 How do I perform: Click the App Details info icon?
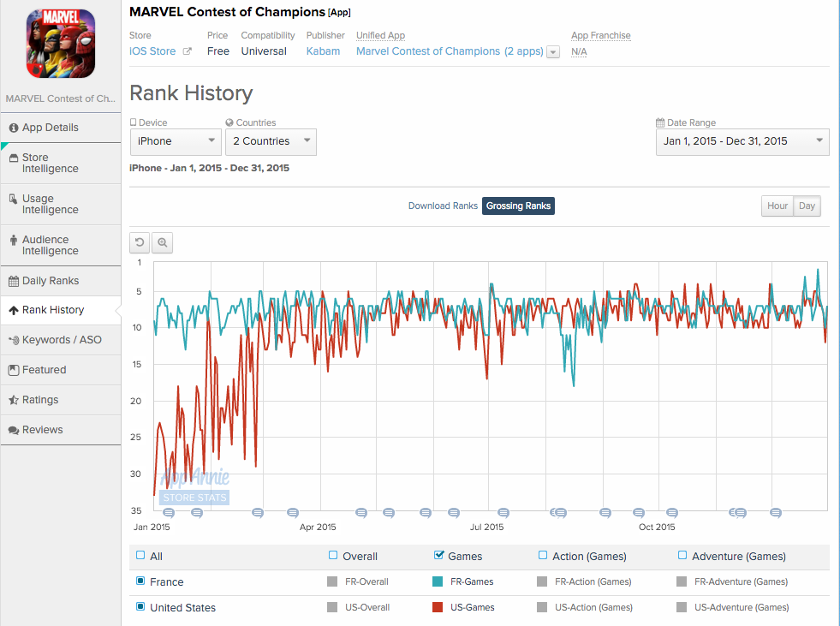[14, 128]
